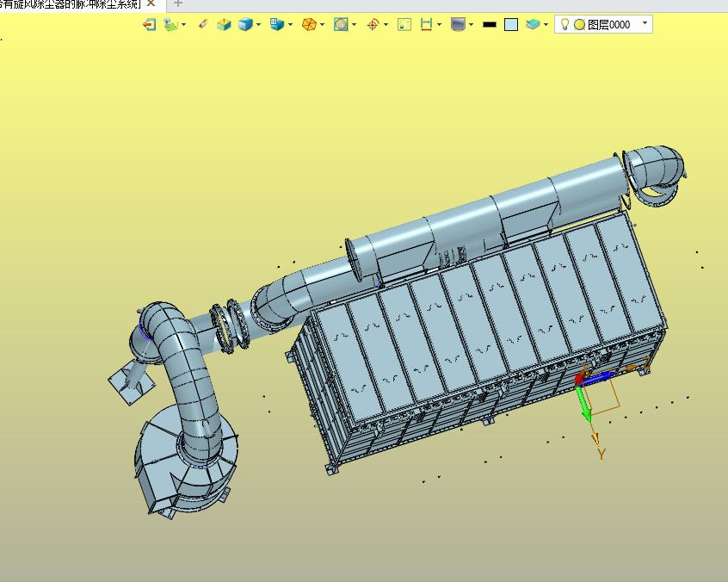
Task: Click the exit icon with red arrow
Action: [x=150, y=25]
